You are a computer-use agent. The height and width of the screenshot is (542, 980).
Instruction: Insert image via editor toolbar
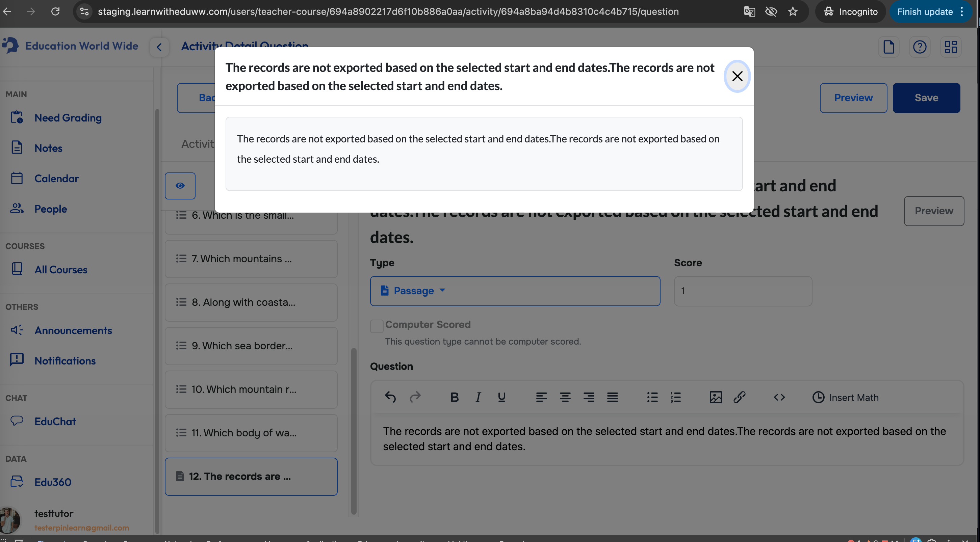(x=715, y=397)
